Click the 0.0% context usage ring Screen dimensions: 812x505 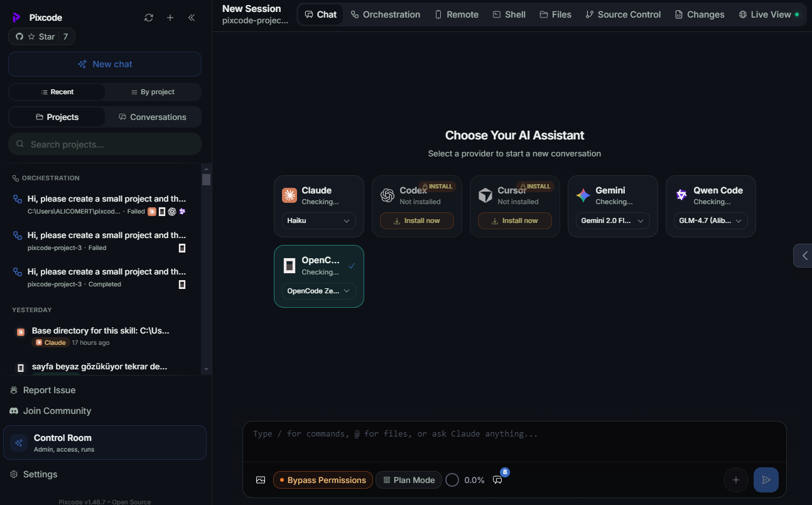(452, 480)
